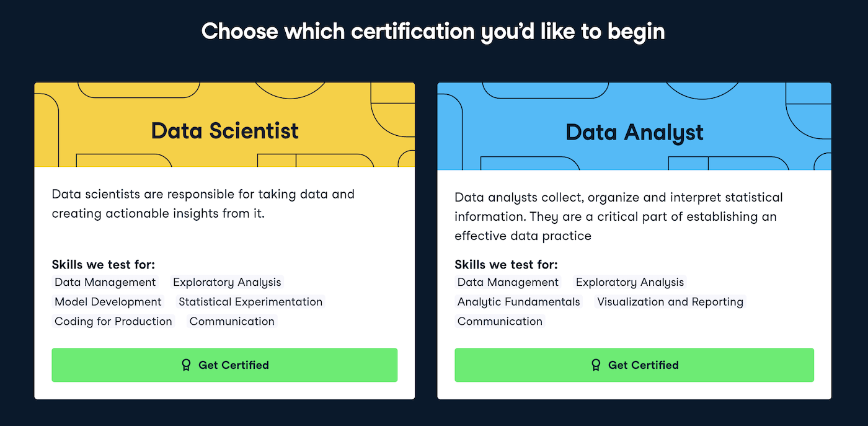The image size is (868, 426).
Task: Select the Model Development skill tag
Action: pyautogui.click(x=108, y=302)
